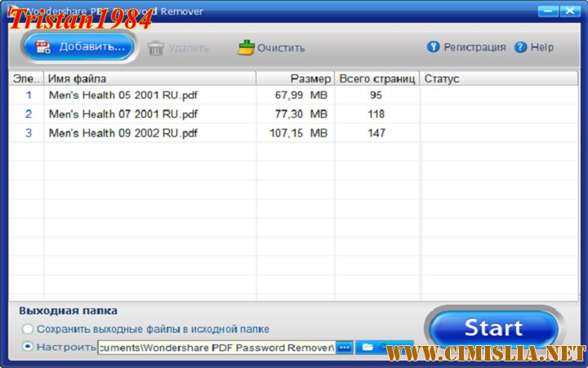Viewport: 588px width, 368px height.
Task: Click the Очистить clear-list icon
Action: pyautogui.click(x=246, y=47)
